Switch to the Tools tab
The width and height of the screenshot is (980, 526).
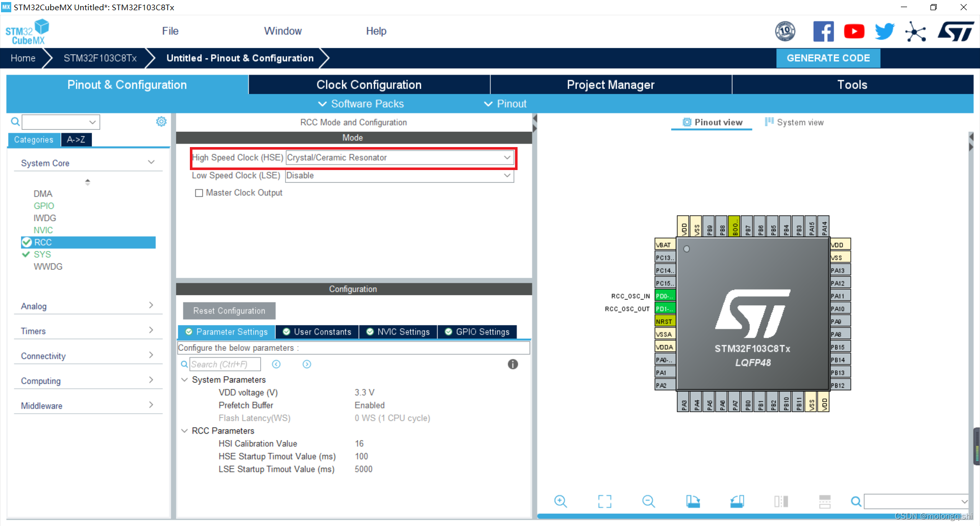pyautogui.click(x=852, y=85)
